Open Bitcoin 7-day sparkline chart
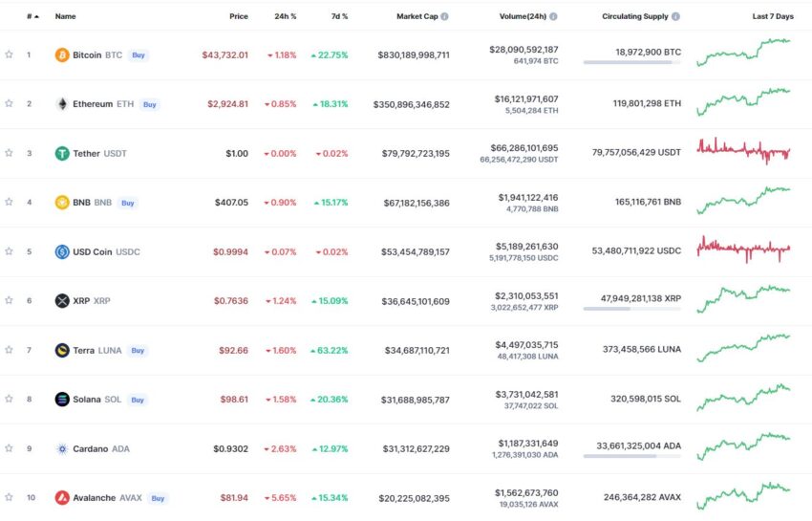Viewport: 812px width, 521px height. coord(743,52)
